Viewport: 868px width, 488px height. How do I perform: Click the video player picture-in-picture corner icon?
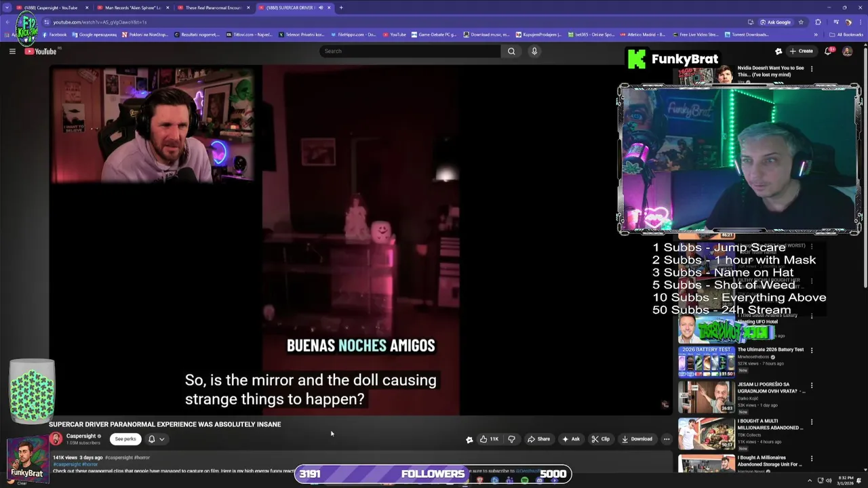pos(665,405)
